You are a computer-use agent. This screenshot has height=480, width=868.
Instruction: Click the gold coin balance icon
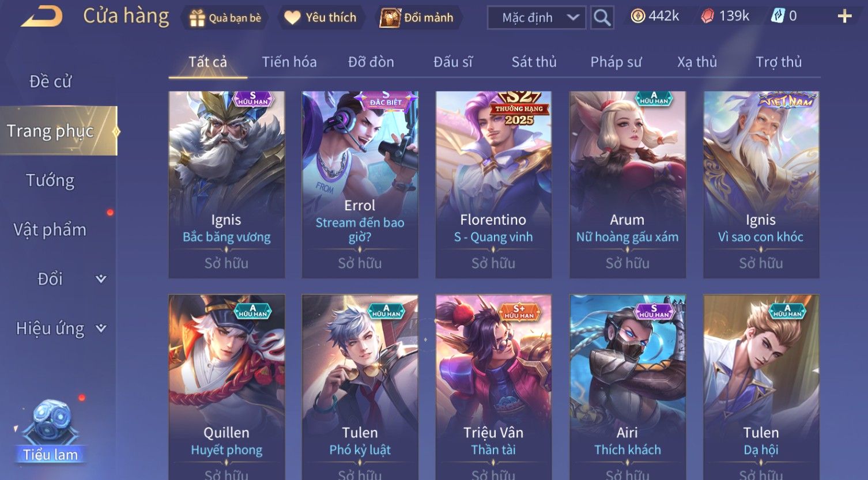[637, 16]
